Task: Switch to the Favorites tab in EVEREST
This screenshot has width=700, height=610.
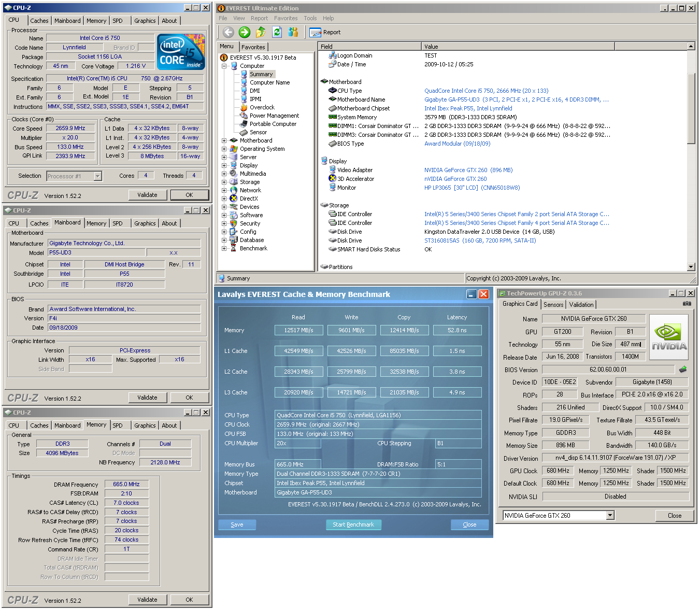Action: click(x=253, y=47)
